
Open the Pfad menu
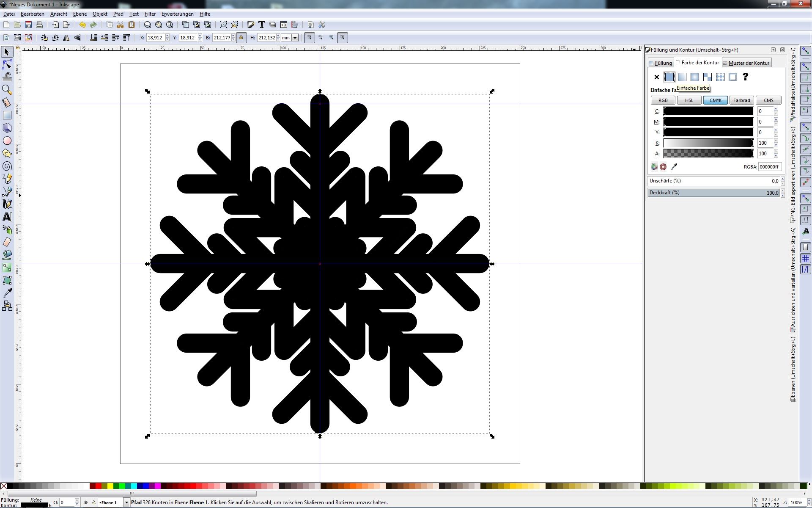click(118, 14)
